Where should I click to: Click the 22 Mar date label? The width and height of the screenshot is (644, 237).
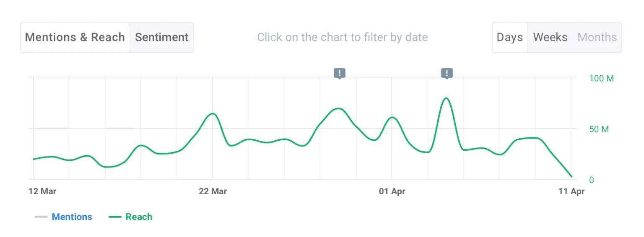[x=213, y=191]
